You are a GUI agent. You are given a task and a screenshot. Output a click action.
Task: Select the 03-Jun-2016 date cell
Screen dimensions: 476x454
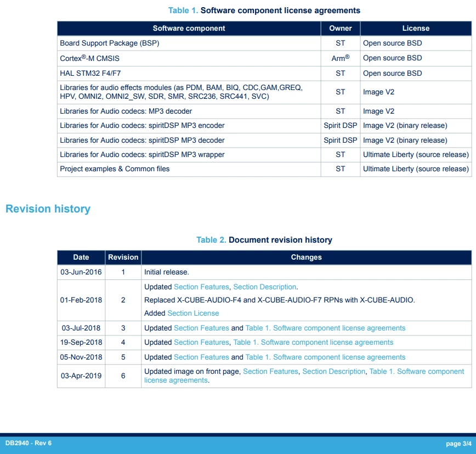tap(81, 272)
